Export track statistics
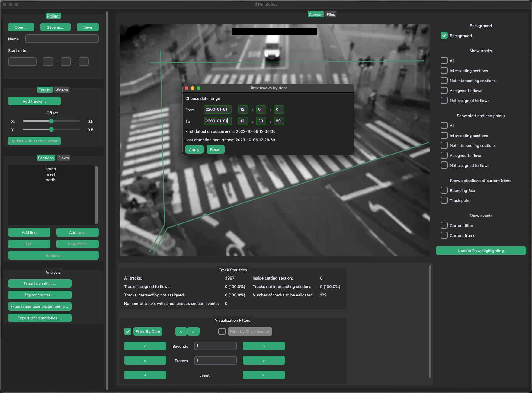The image size is (532, 393). click(40, 318)
